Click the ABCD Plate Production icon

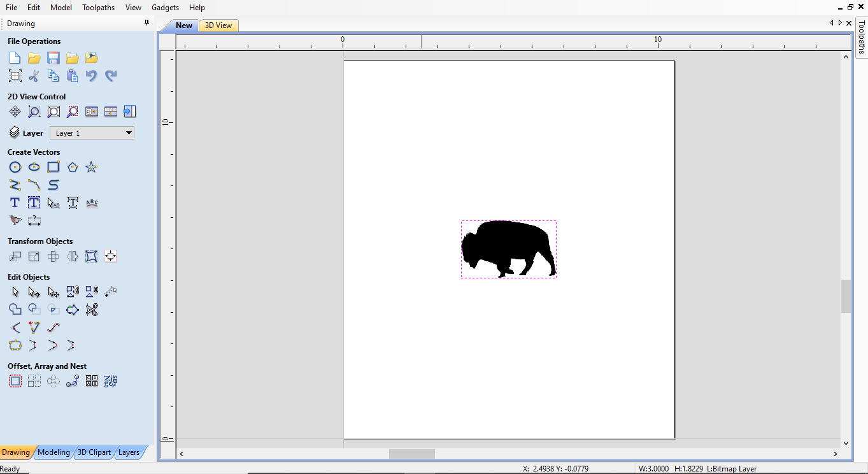point(92,381)
